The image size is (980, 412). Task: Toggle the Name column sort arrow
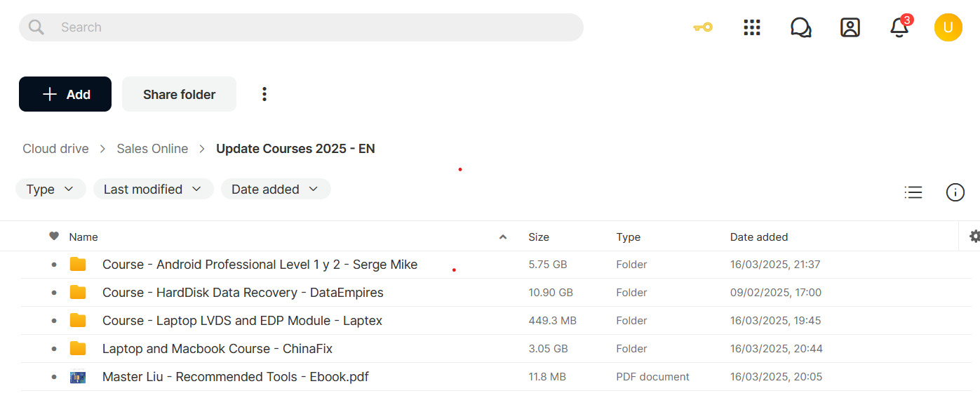pos(503,237)
